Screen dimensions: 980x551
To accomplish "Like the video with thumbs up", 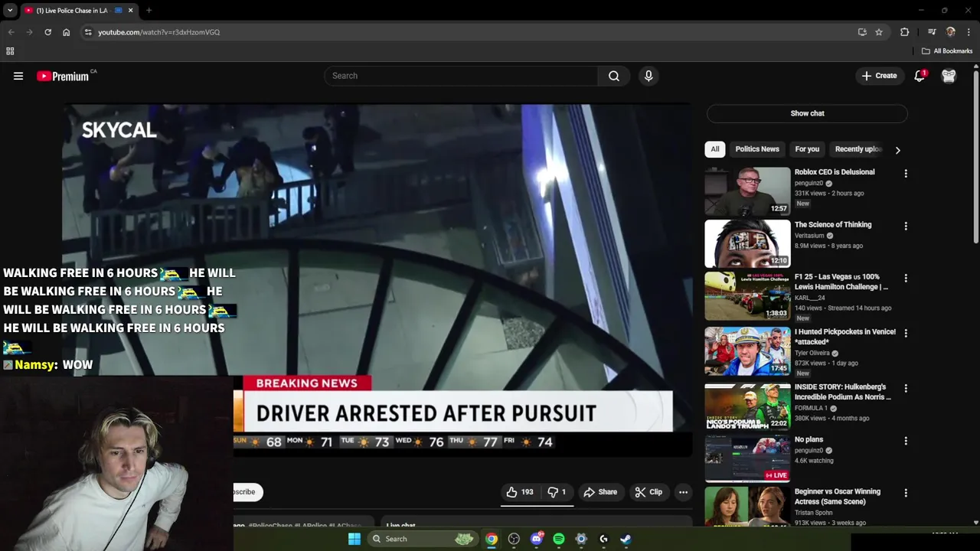I will click(x=520, y=492).
